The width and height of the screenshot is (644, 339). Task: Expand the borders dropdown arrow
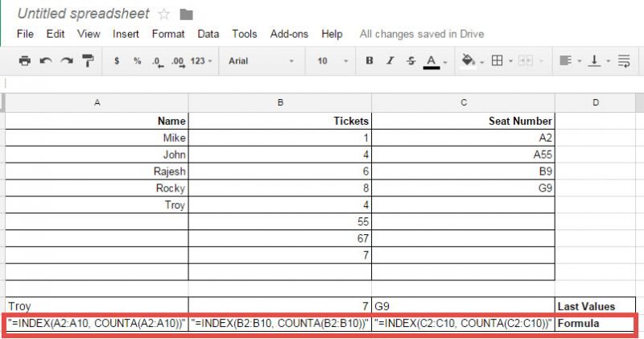pyautogui.click(x=510, y=61)
